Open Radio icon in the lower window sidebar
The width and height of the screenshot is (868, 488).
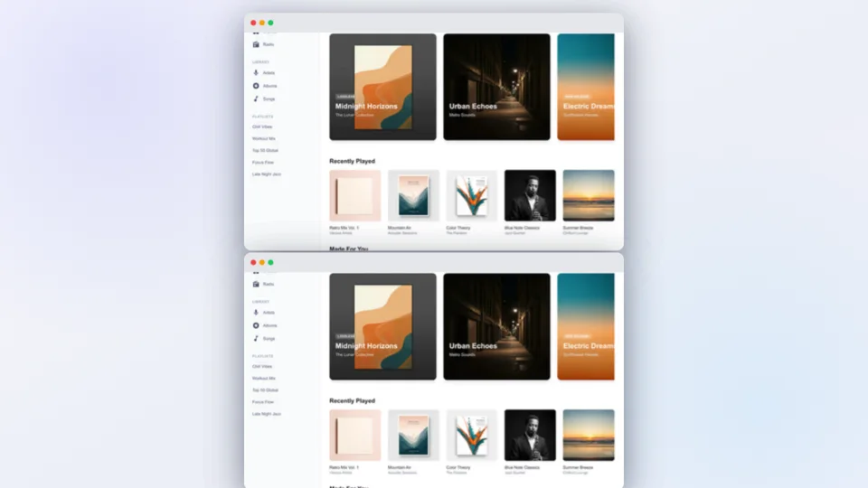click(256, 284)
